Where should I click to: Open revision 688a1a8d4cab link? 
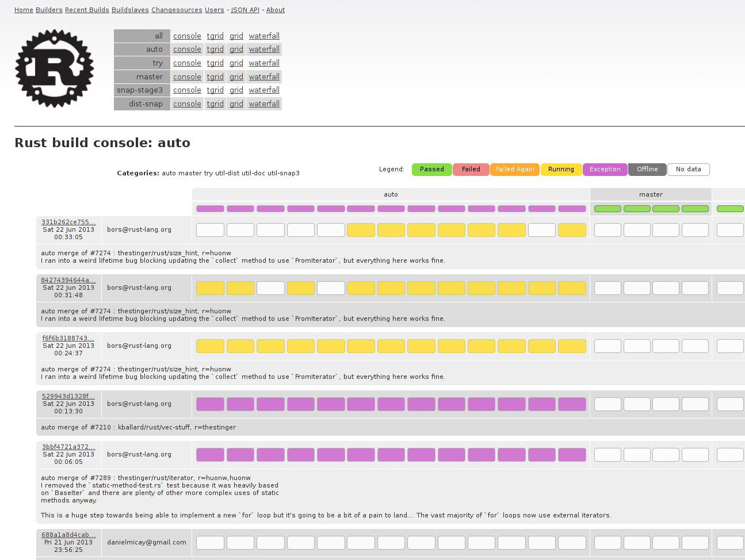pyautogui.click(x=68, y=535)
